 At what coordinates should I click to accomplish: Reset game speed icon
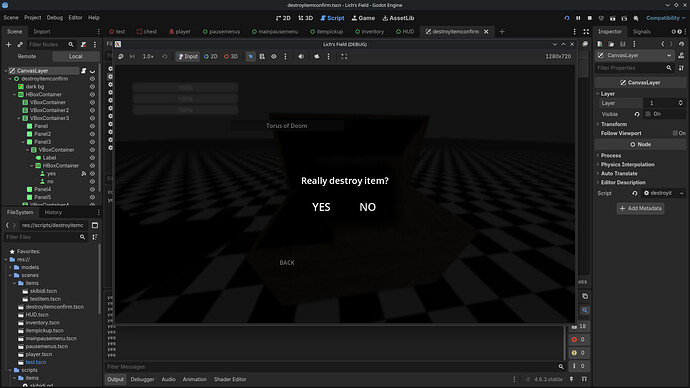point(165,56)
